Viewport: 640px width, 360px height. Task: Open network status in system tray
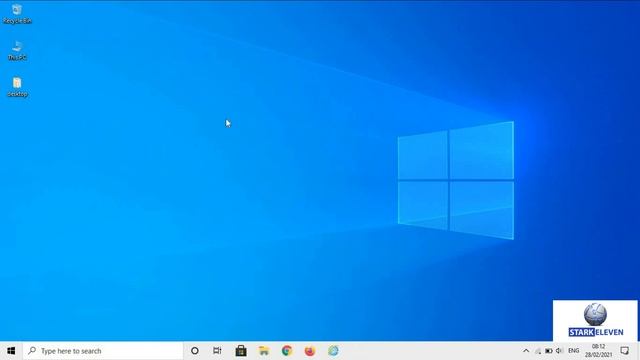coord(538,351)
